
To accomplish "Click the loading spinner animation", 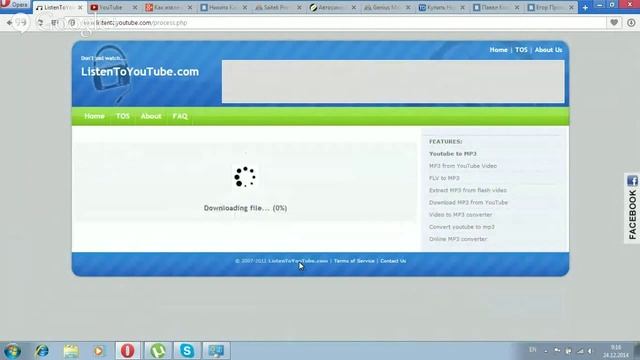I will [245, 177].
